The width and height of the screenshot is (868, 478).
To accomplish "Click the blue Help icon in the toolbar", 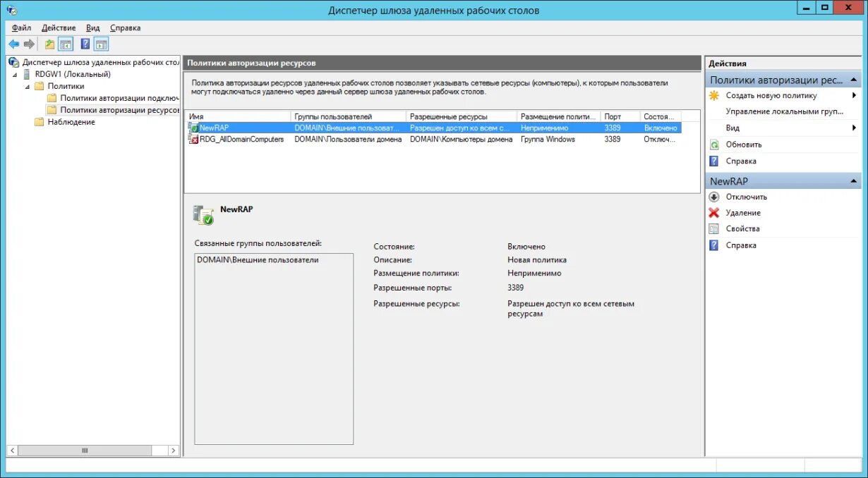I will click(x=85, y=44).
